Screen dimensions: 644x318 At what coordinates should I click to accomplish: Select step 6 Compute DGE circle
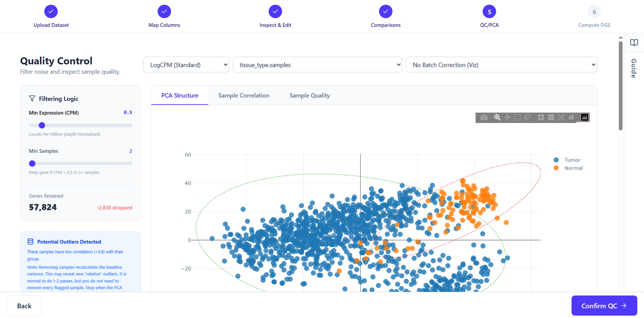point(594,12)
